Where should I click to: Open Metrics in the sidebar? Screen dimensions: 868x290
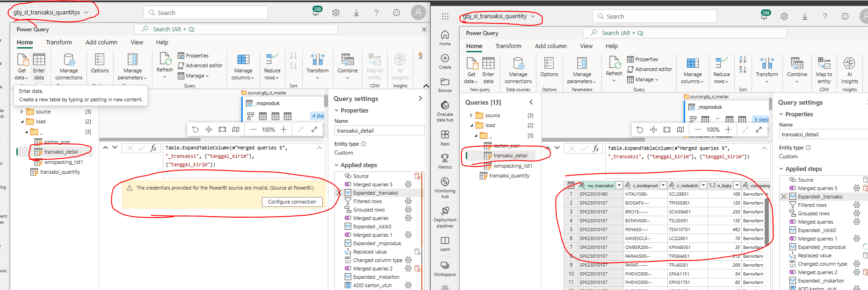[445, 161]
